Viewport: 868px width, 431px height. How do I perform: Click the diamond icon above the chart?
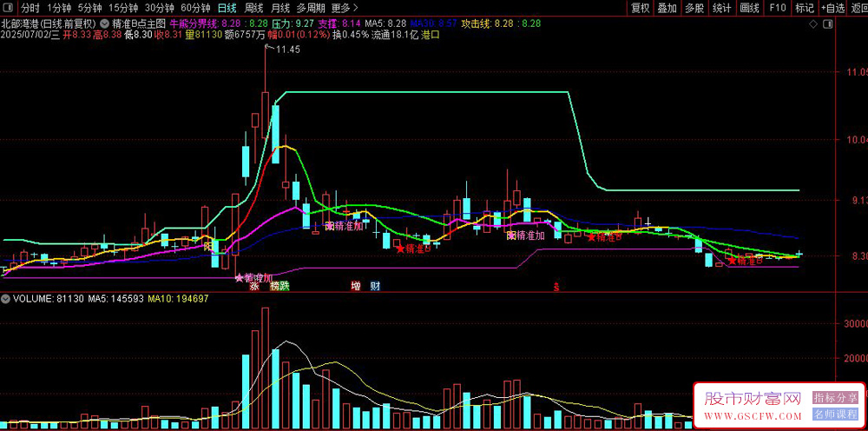[x=812, y=23]
